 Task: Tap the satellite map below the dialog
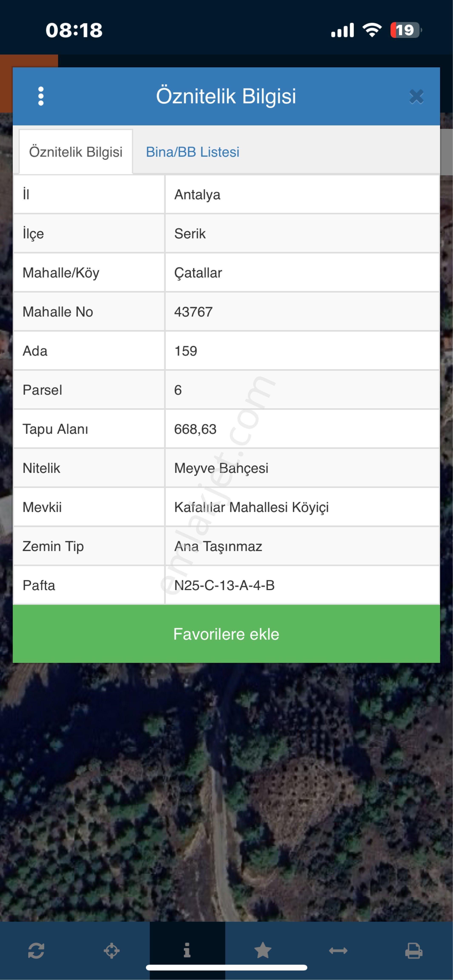(x=226, y=791)
